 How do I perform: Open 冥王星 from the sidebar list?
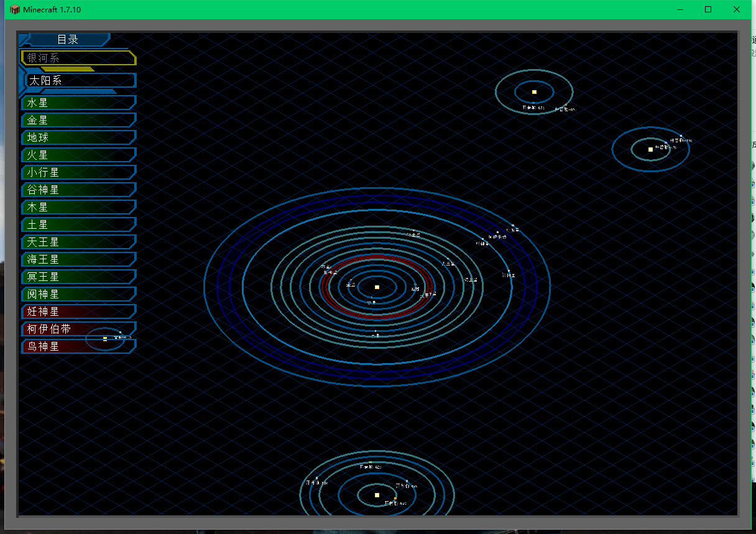click(x=78, y=277)
